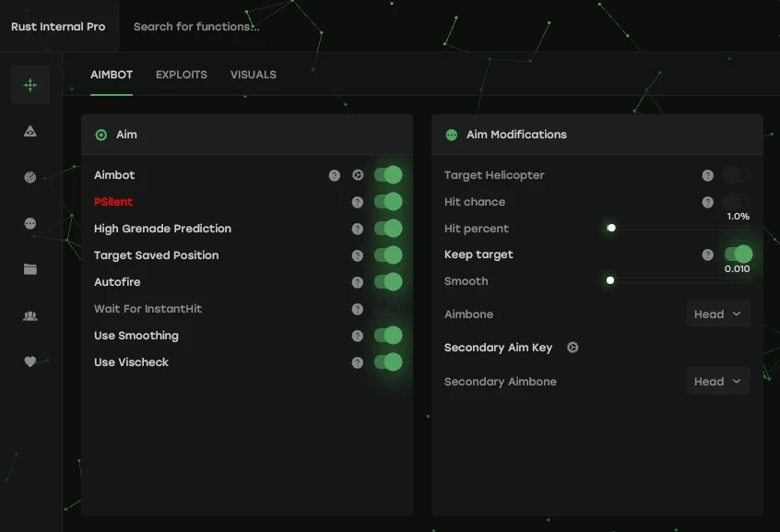This screenshot has width=780, height=532.
Task: Enable the Wait For InstantHit switch
Action: pyautogui.click(x=386, y=309)
